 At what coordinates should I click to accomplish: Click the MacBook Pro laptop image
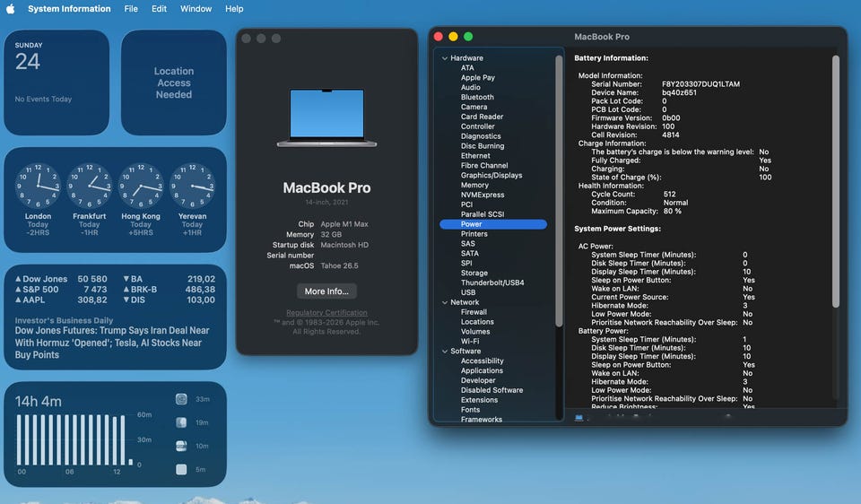[326, 118]
